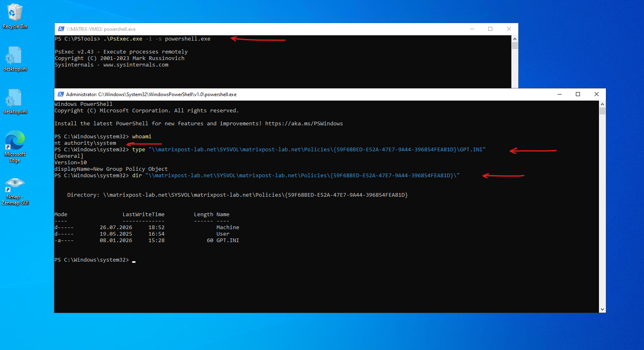Minimize the MATRIX-VM03 PowerShell window

click(472, 29)
